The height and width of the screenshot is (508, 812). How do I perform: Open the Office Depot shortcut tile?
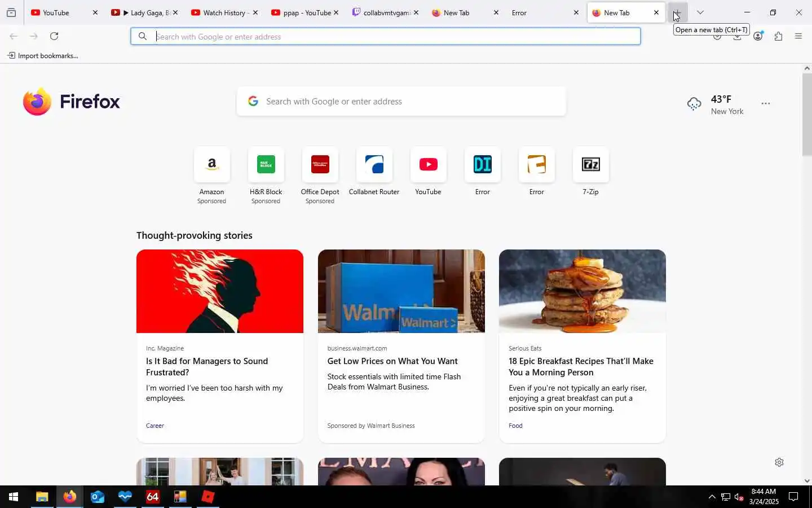click(x=320, y=175)
